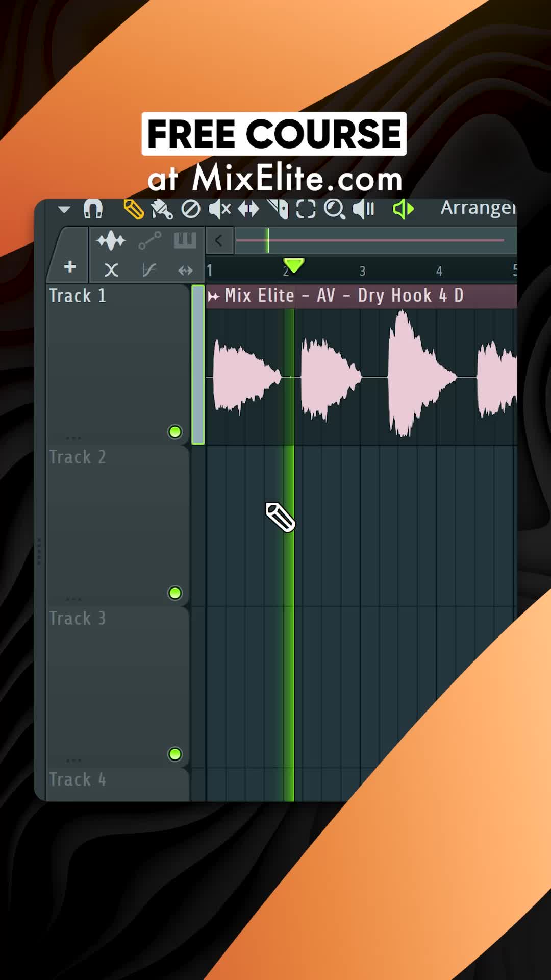This screenshot has width=551, height=980.
Task: Mute Track 2 with green light
Action: tap(175, 593)
